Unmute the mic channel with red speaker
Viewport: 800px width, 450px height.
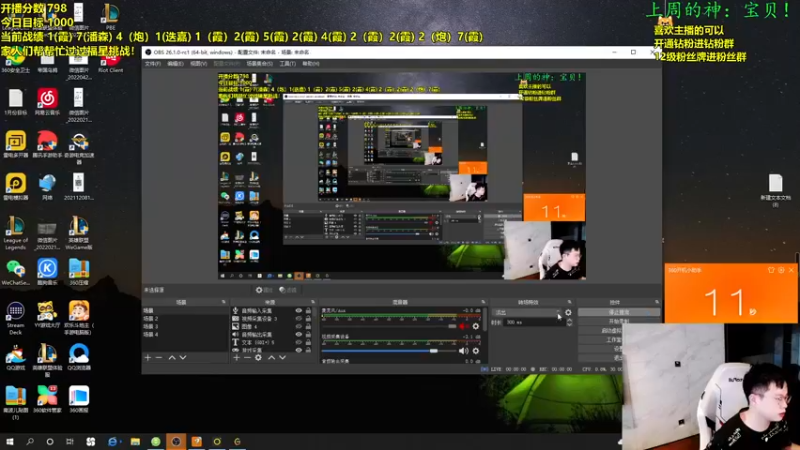point(463,326)
